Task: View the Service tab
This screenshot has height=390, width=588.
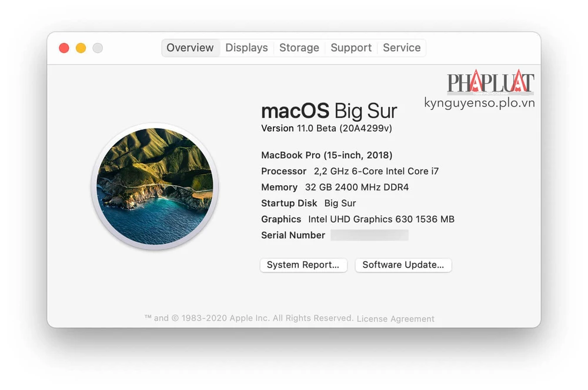Action: (x=402, y=48)
